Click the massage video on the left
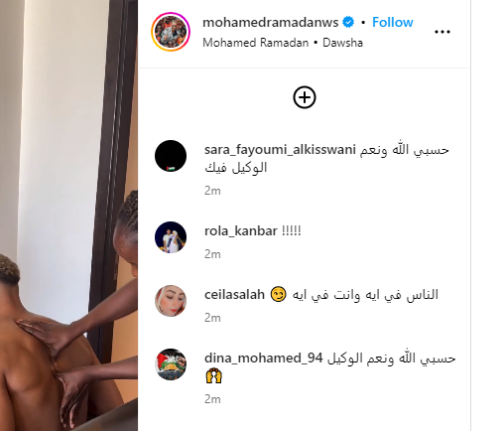This screenshot has width=504, height=431. tap(68, 215)
